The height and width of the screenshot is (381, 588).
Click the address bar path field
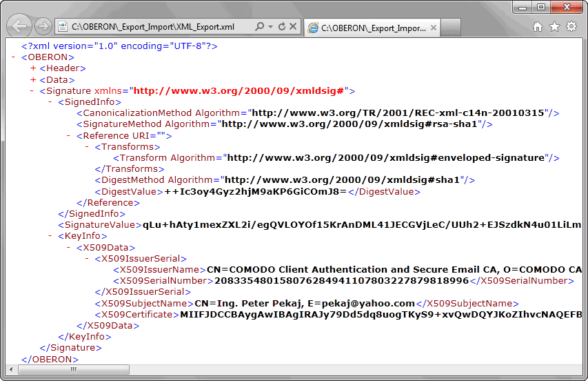[x=159, y=27]
